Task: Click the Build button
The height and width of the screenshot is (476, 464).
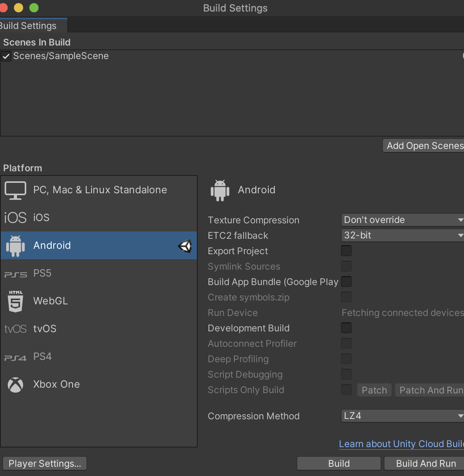Action: 339,463
